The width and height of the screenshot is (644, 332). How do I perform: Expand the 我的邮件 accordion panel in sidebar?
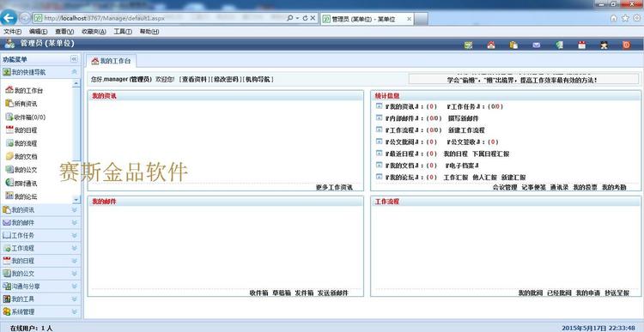click(40, 222)
